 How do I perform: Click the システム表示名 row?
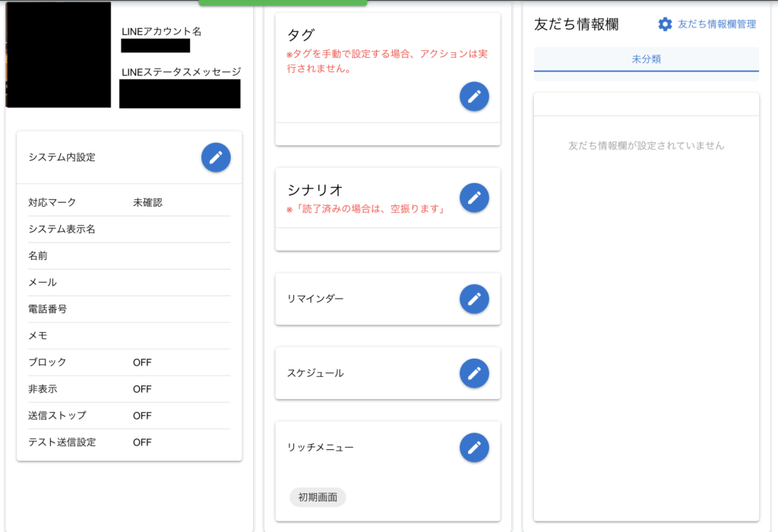pyautogui.click(x=129, y=230)
